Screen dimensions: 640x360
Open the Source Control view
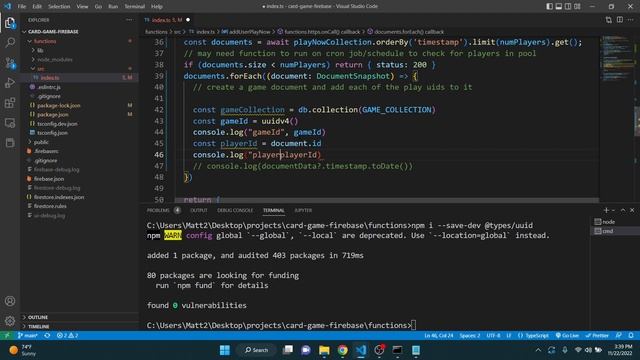(x=10, y=62)
